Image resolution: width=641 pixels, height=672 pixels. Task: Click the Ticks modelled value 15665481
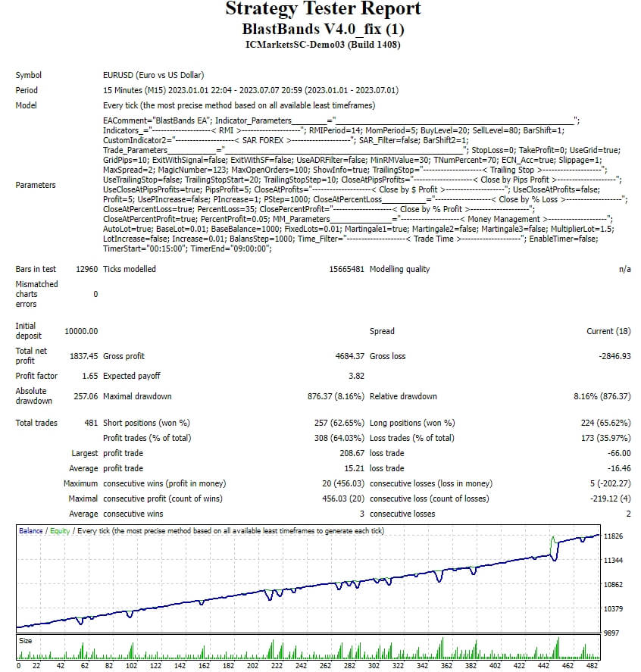tap(346, 269)
